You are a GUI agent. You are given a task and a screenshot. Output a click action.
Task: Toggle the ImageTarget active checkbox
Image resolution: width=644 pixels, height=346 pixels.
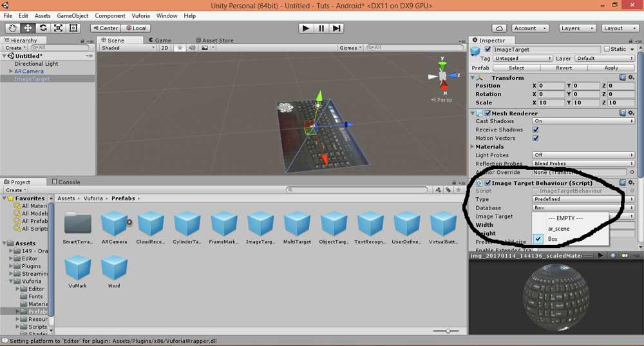point(488,50)
